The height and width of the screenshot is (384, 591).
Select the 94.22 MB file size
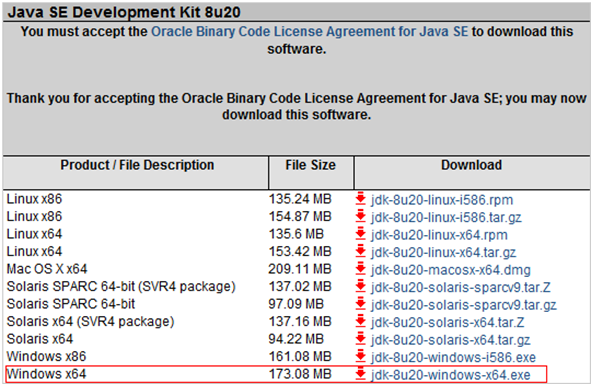click(x=296, y=339)
